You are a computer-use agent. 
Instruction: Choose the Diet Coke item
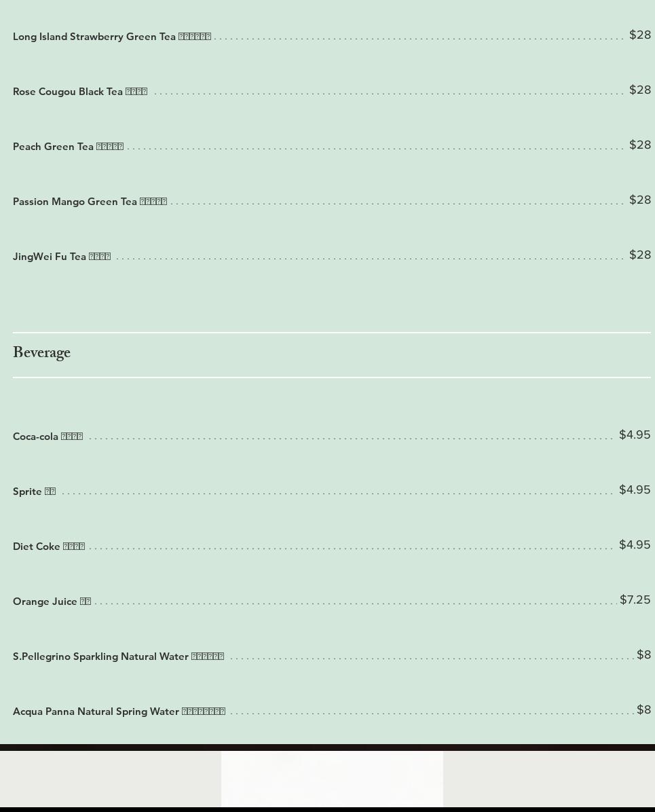49,547
